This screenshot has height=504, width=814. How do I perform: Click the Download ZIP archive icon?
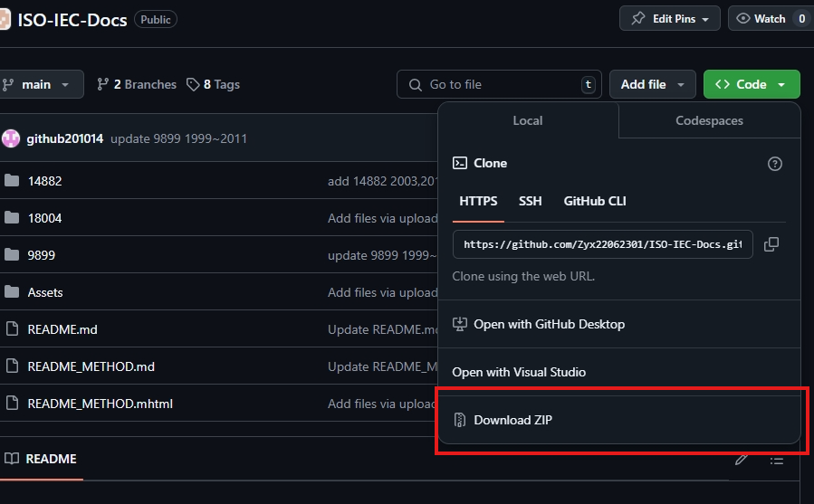click(x=459, y=419)
